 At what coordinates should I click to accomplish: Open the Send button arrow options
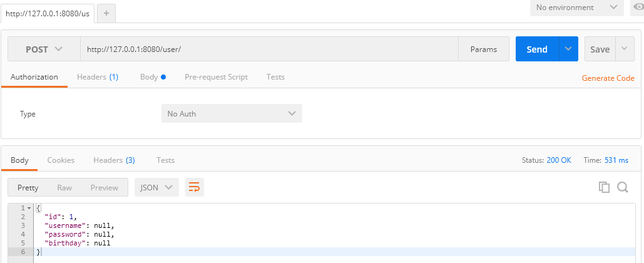click(x=568, y=49)
